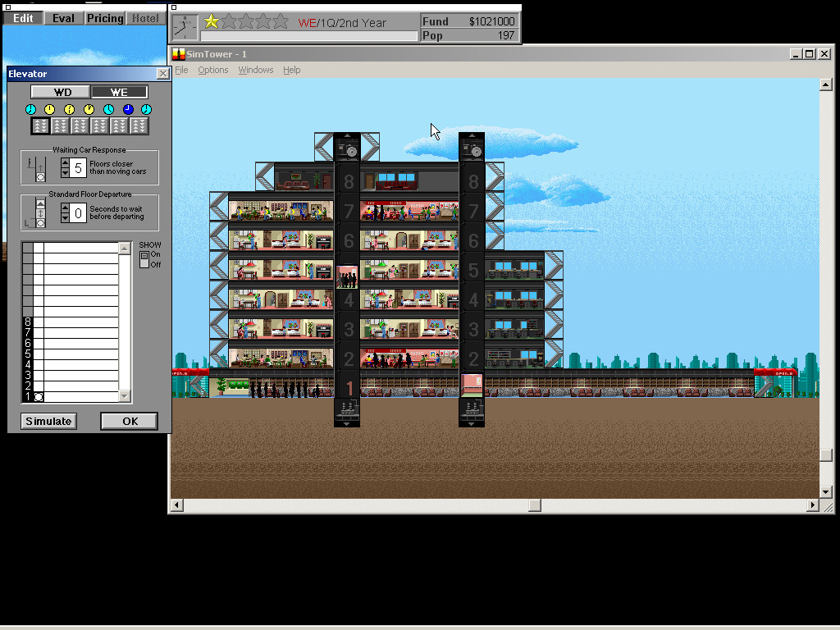Select floor 8 row in elevator list
This screenshot has width=840, height=630.
(x=71, y=322)
